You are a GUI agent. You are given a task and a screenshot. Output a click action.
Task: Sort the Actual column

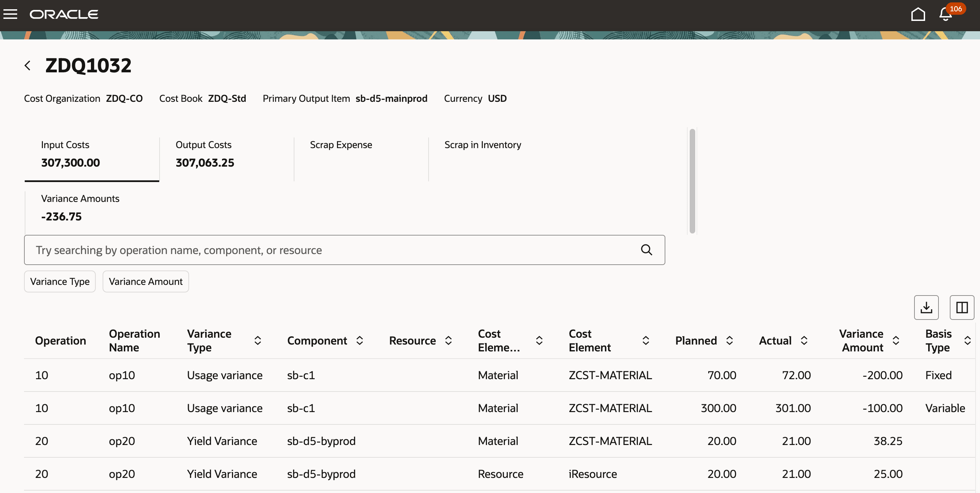[804, 340]
